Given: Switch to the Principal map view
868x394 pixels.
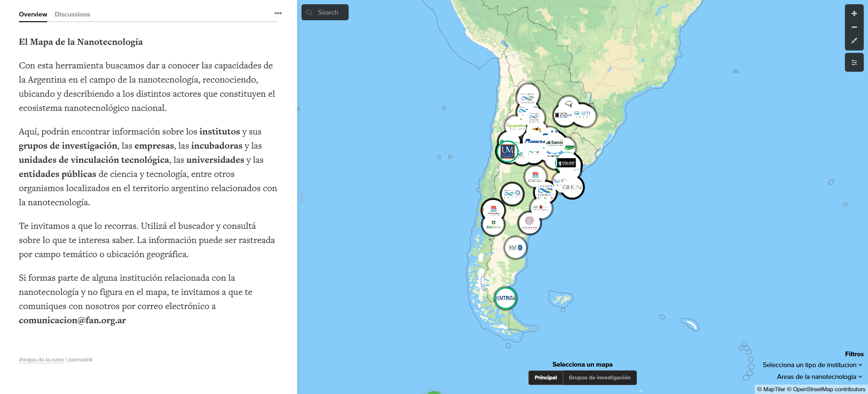Looking at the screenshot, I should (545, 377).
